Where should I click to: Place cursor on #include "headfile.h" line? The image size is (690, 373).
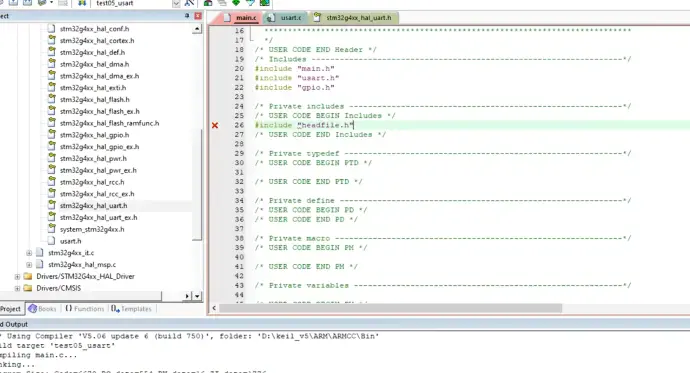pos(304,125)
